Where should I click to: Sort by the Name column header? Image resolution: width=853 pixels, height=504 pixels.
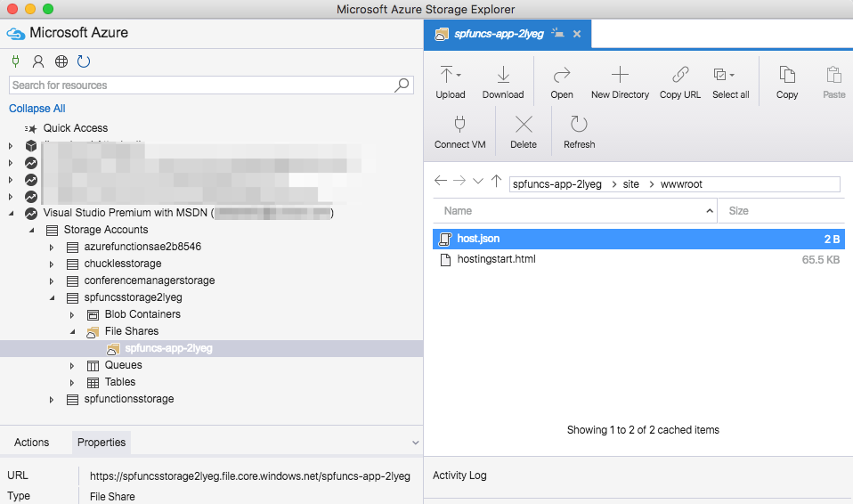pos(575,211)
